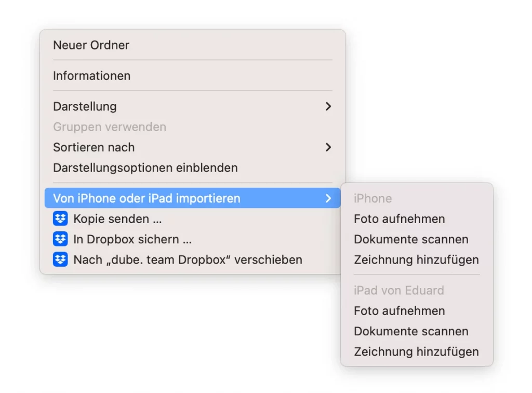This screenshot has height=393, width=532.
Task: Select In Dropbox sichern … option
Action: 133,239
